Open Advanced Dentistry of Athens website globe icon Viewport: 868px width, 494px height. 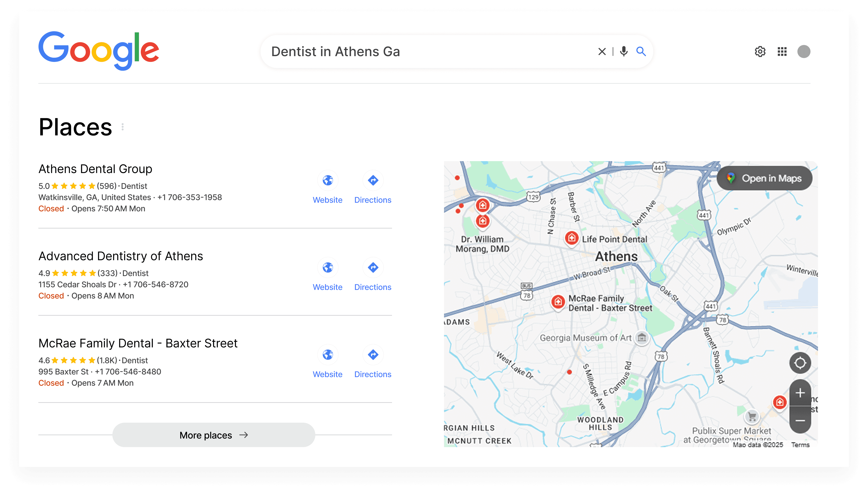(x=328, y=268)
